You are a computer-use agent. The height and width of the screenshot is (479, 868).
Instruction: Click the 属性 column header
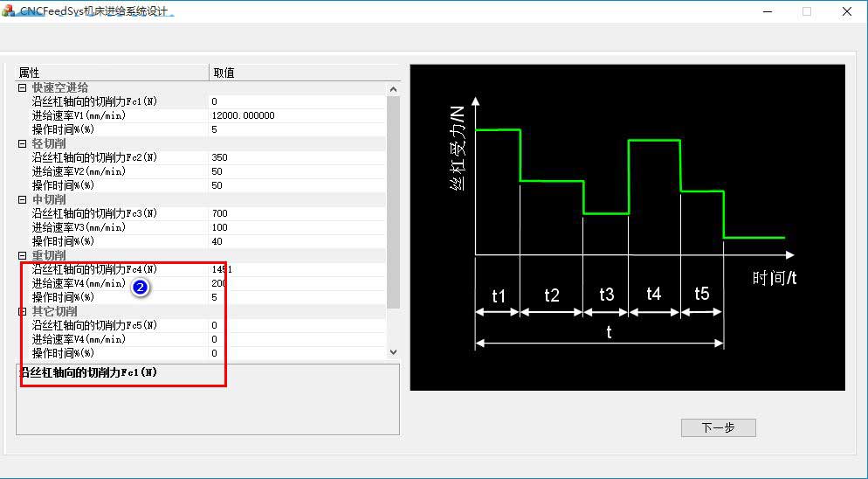pos(113,73)
